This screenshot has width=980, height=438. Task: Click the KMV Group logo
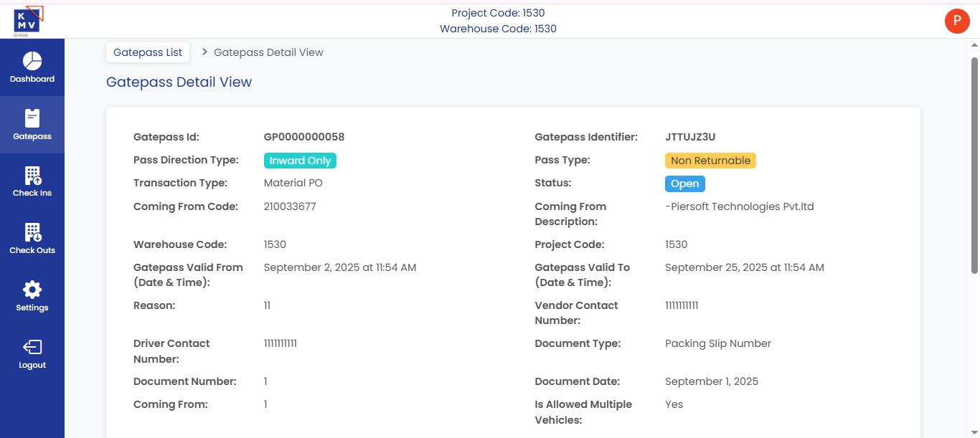coord(27,20)
